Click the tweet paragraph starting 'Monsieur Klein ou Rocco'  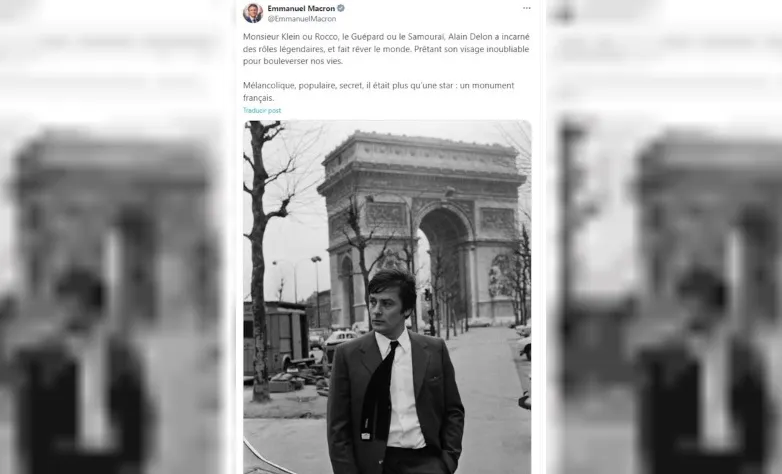(386, 49)
